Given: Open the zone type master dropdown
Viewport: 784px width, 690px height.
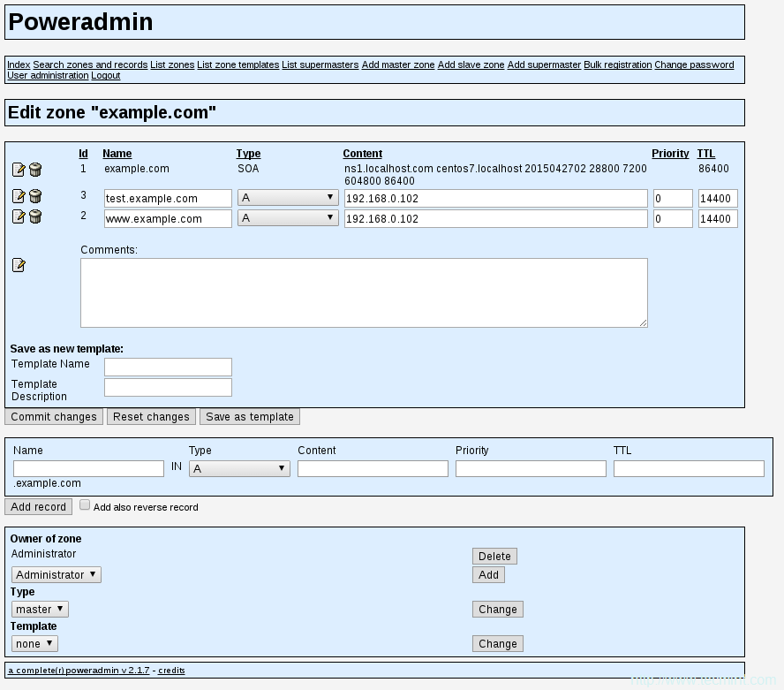Looking at the screenshot, I should coord(39,609).
